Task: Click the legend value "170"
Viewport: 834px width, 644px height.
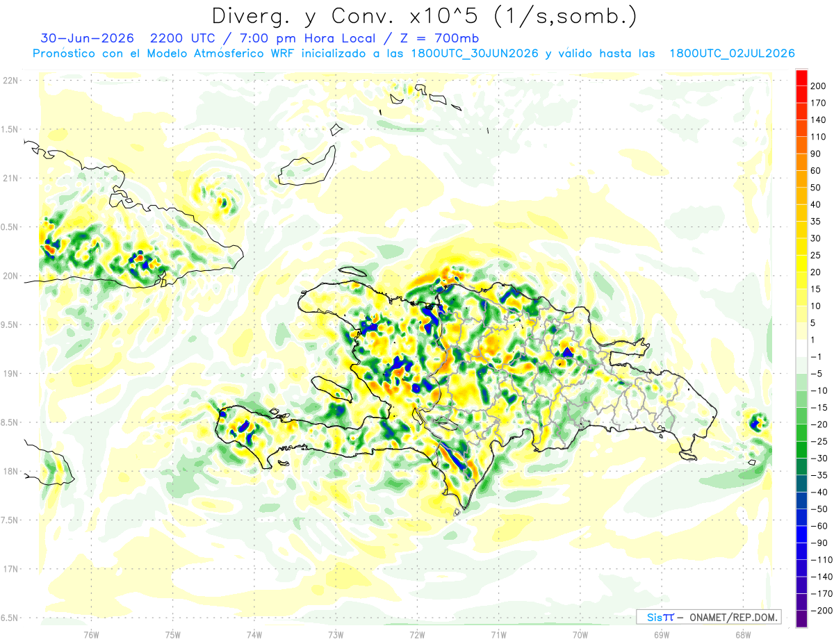Action: (x=818, y=103)
